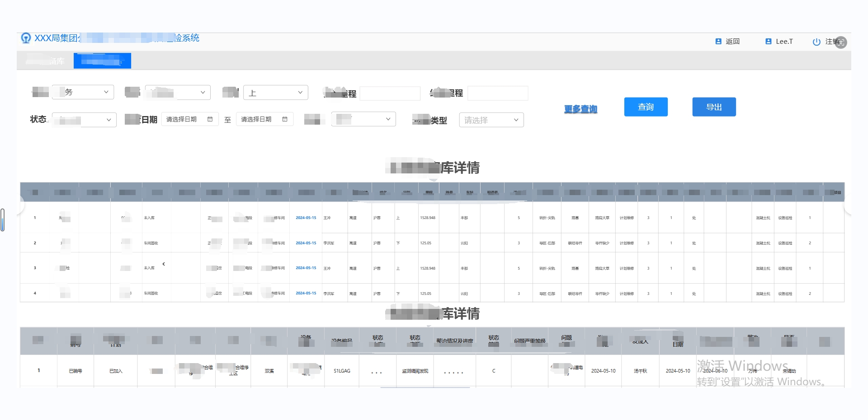Click the 返回 person icon
Screen dimensions: 868x420
718,42
